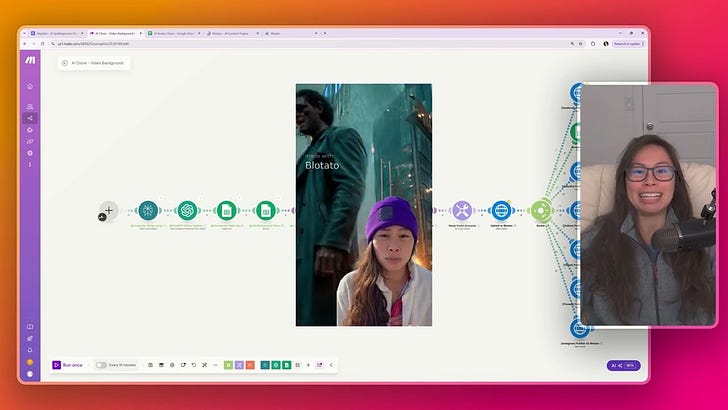
Task: Click the Save scenario icon in bottom toolbar
Action: coord(150,365)
